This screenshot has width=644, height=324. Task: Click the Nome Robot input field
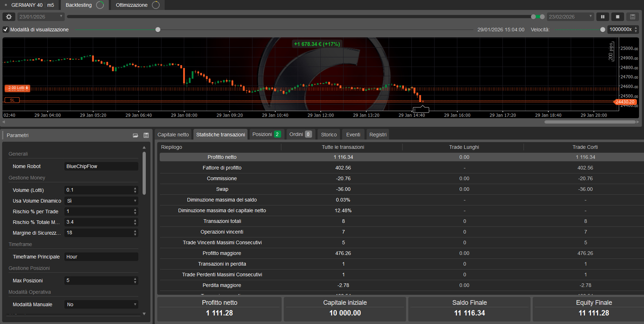click(x=101, y=166)
